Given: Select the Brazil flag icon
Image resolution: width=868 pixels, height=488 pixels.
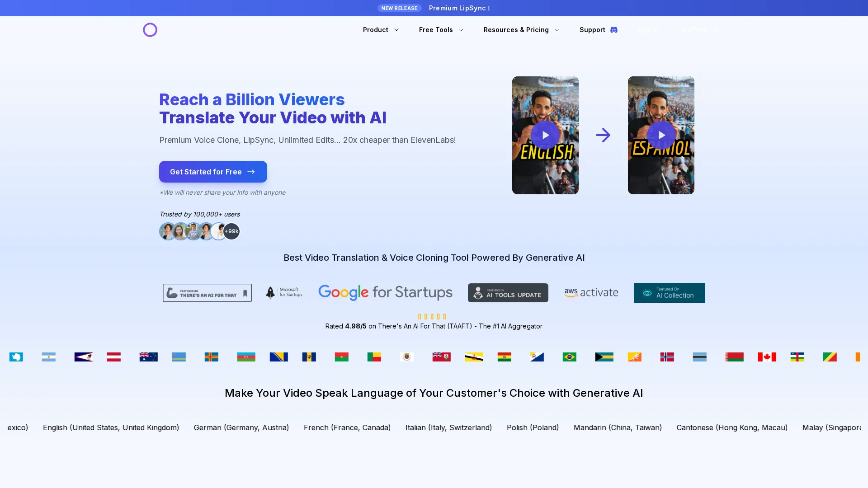Looking at the screenshot, I should click(569, 357).
